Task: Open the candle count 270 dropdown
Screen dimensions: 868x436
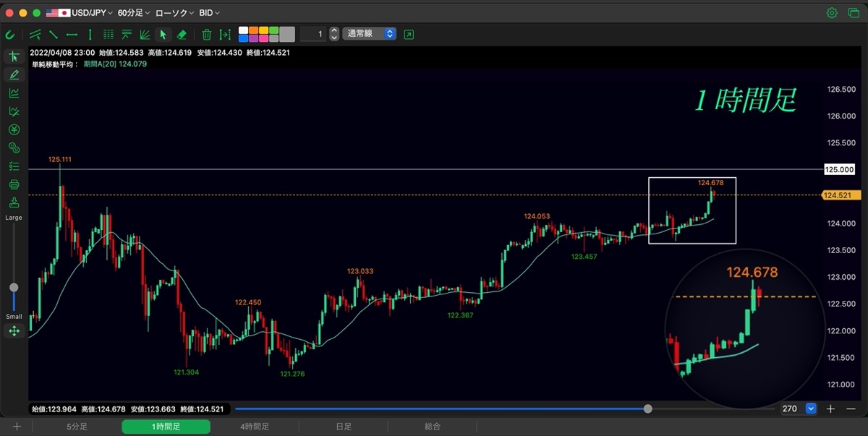Action: pyautogui.click(x=811, y=409)
